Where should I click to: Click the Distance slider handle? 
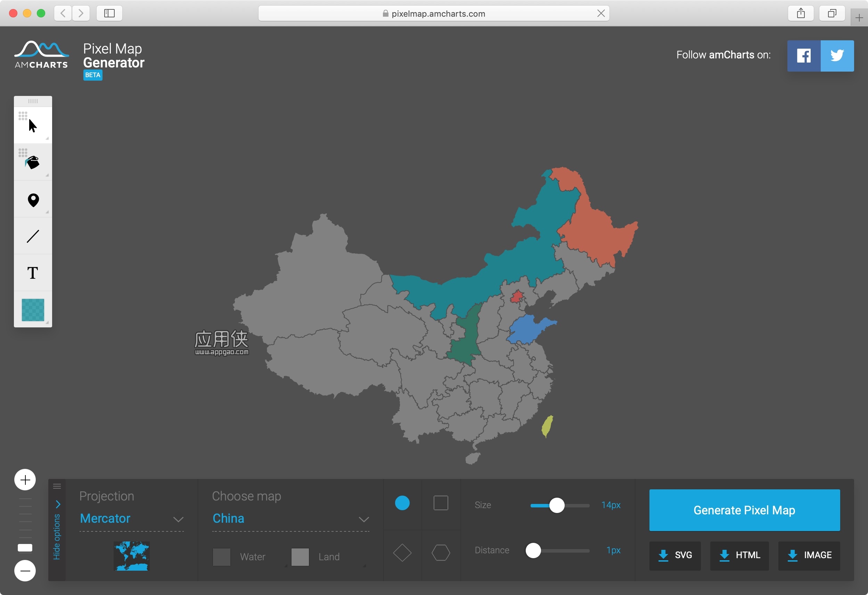(x=533, y=550)
